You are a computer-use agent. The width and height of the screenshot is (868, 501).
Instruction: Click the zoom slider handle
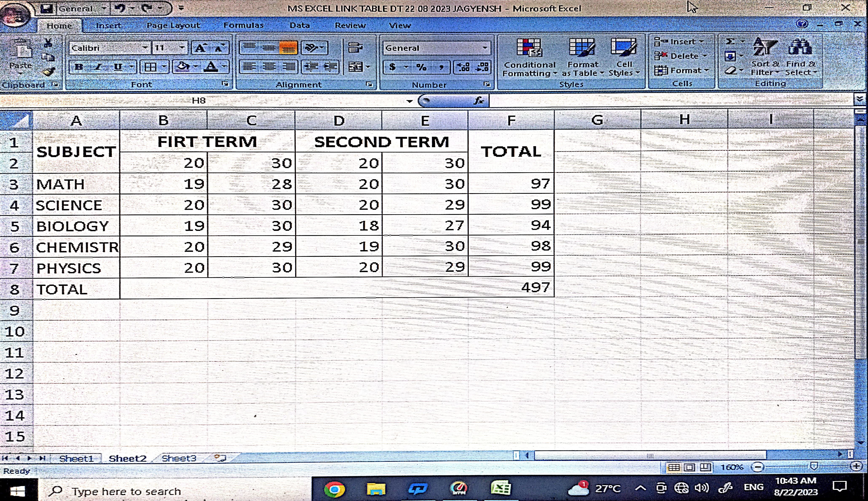[x=814, y=466]
